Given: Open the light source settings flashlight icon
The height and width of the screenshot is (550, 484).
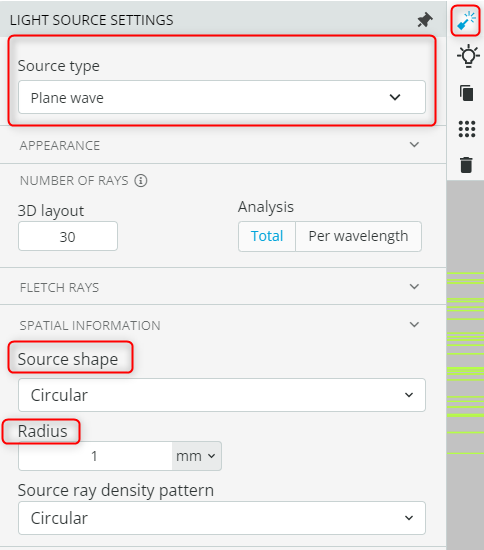Looking at the screenshot, I should point(466,20).
